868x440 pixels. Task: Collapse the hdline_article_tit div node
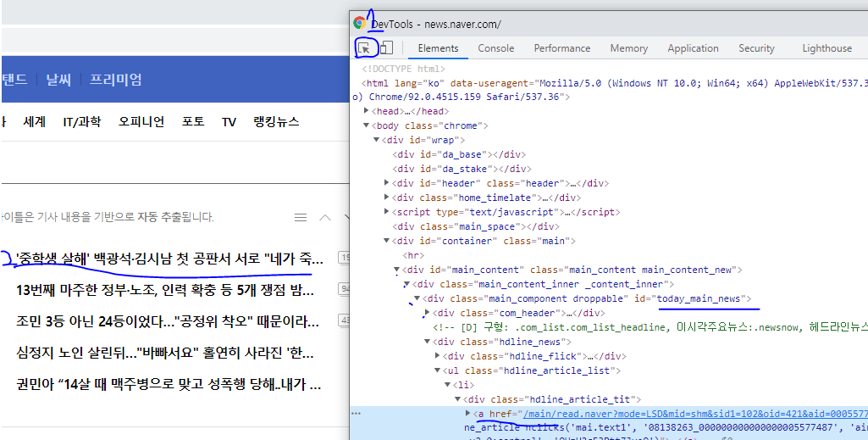pyautogui.click(x=457, y=399)
